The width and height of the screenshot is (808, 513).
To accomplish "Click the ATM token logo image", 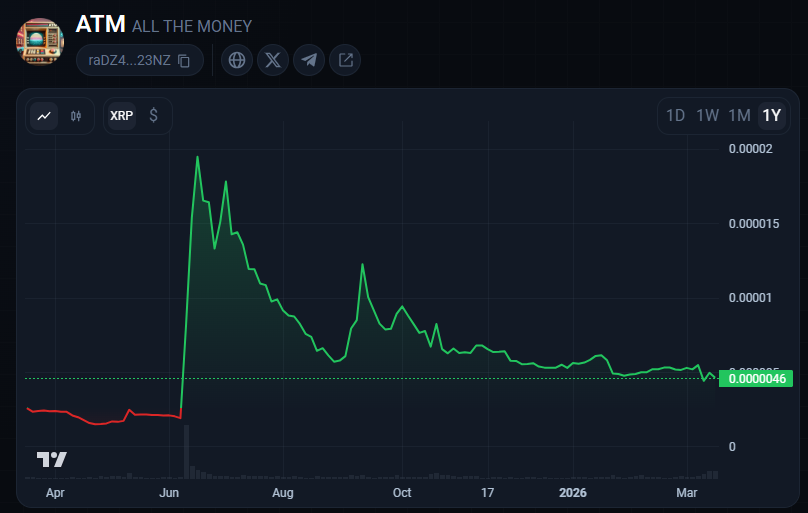I will click(40, 42).
